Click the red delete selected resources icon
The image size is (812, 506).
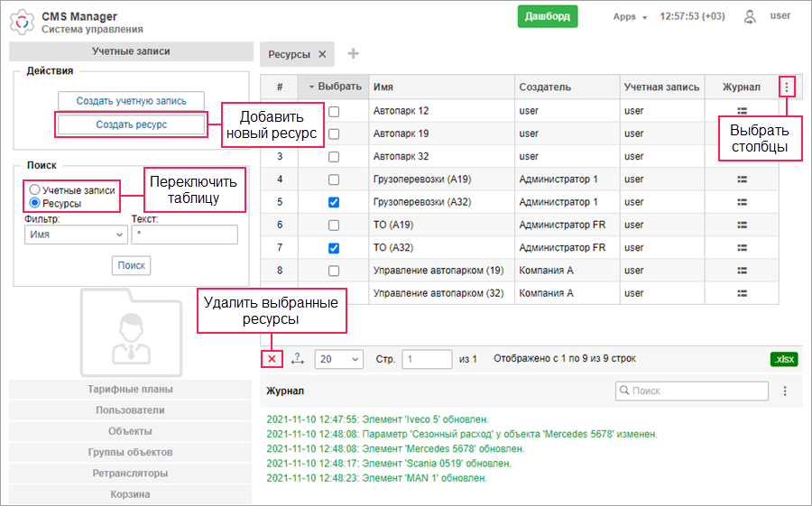pos(272,359)
